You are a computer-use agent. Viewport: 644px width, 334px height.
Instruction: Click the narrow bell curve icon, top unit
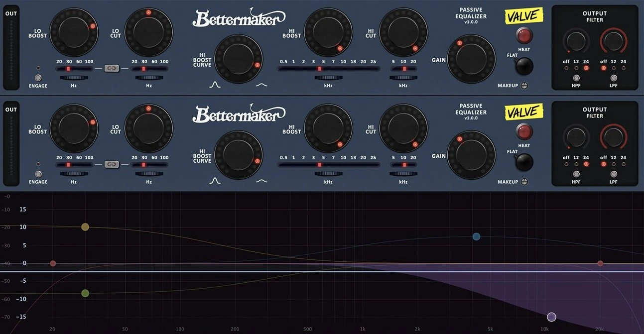215,85
